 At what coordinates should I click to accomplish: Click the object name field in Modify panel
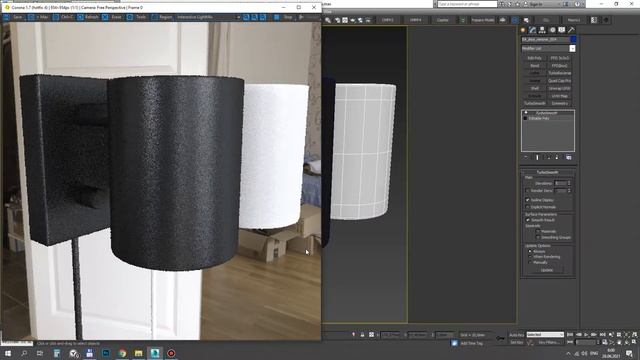click(x=545, y=40)
